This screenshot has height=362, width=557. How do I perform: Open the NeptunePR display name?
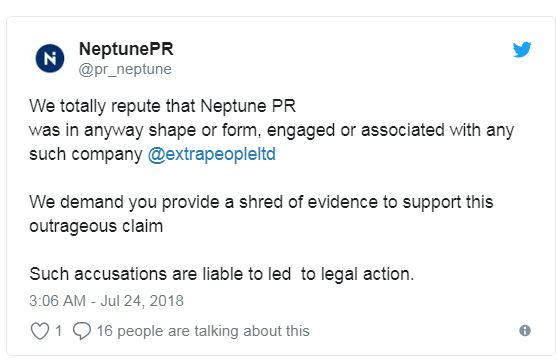point(126,49)
